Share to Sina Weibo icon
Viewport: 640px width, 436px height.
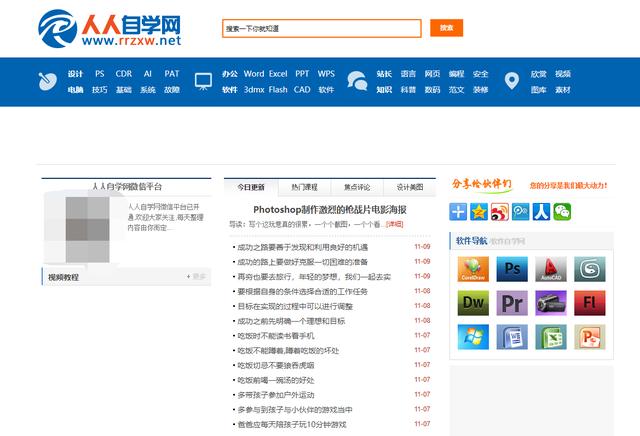pos(500,212)
